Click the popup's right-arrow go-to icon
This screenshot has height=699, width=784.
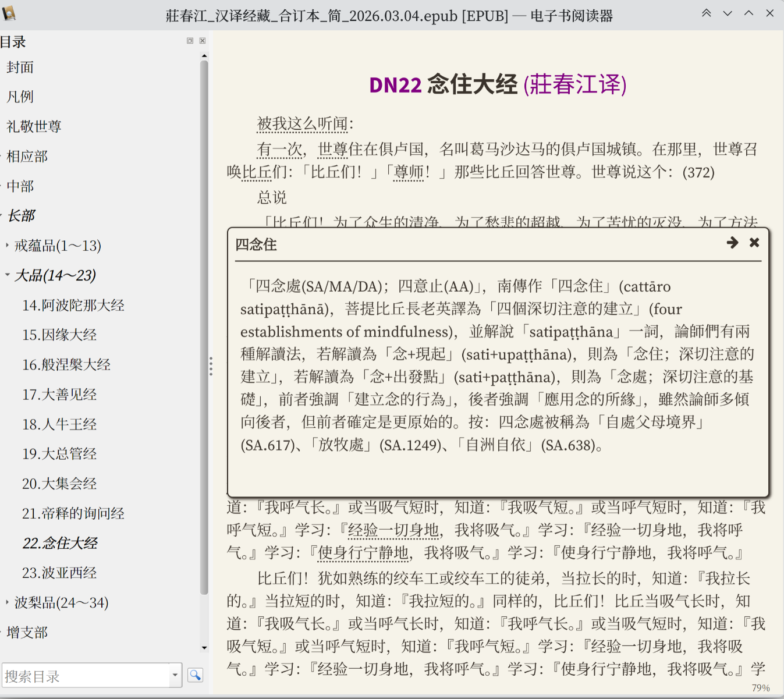(x=732, y=243)
